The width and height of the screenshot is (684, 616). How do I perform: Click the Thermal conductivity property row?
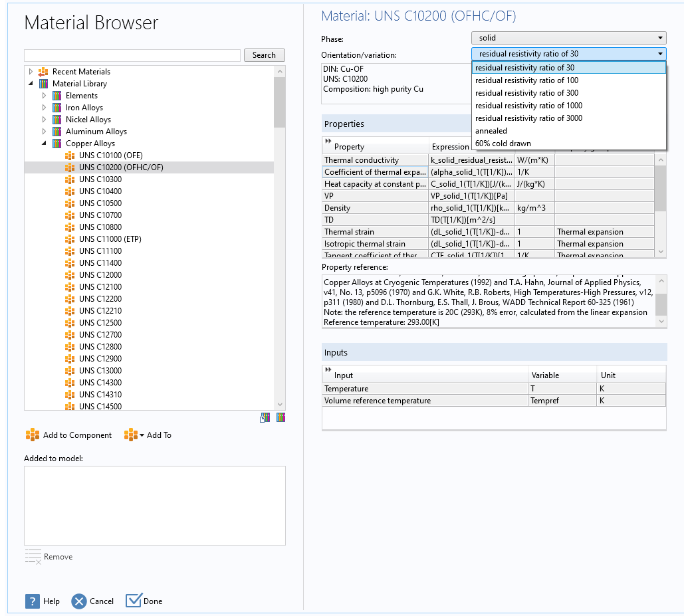(x=375, y=160)
